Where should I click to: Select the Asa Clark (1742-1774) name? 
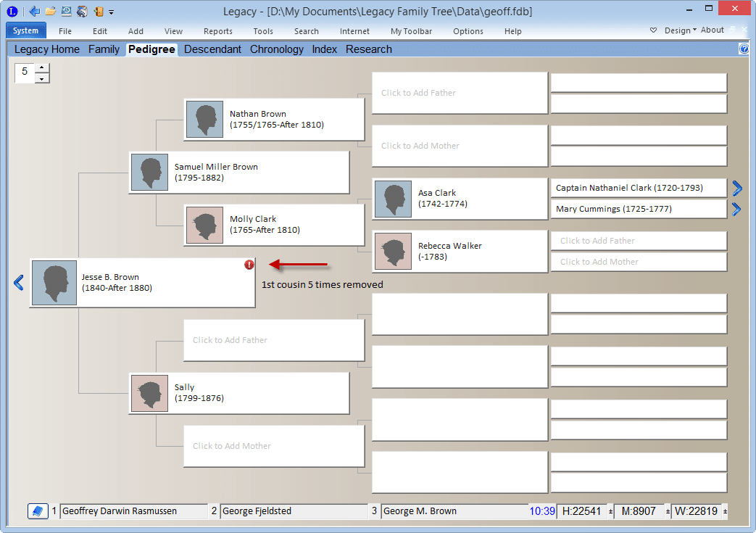[x=443, y=198]
